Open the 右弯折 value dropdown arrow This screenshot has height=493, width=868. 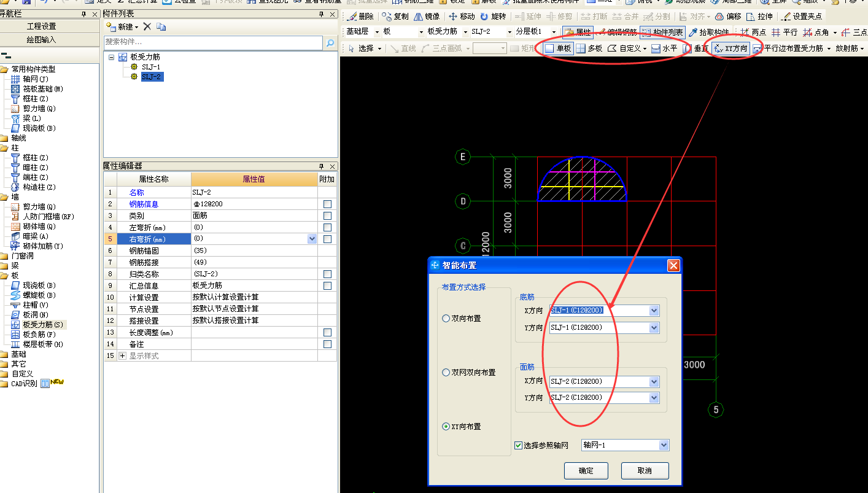click(x=312, y=239)
